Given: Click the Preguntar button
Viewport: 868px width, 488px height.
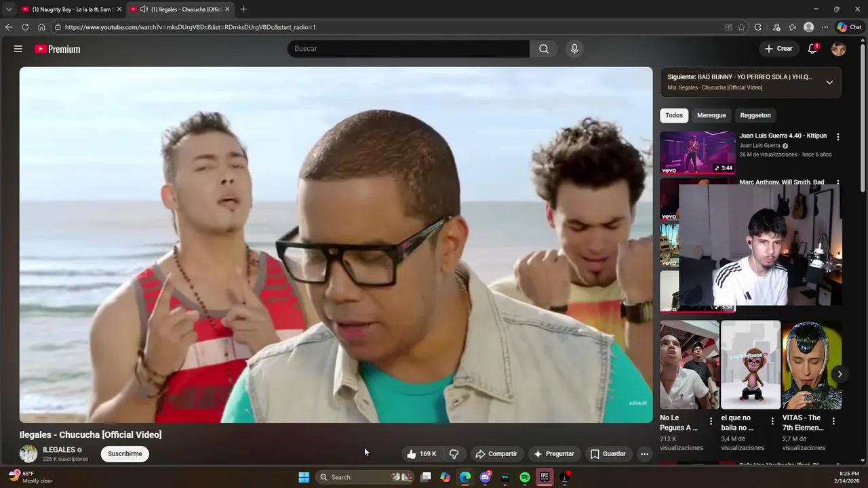Looking at the screenshot, I should (x=554, y=454).
